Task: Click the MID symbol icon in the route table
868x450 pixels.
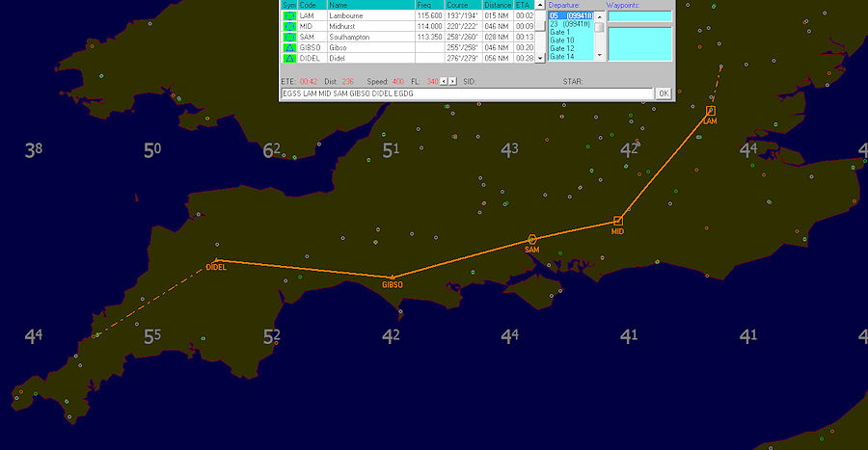Action: (x=288, y=27)
